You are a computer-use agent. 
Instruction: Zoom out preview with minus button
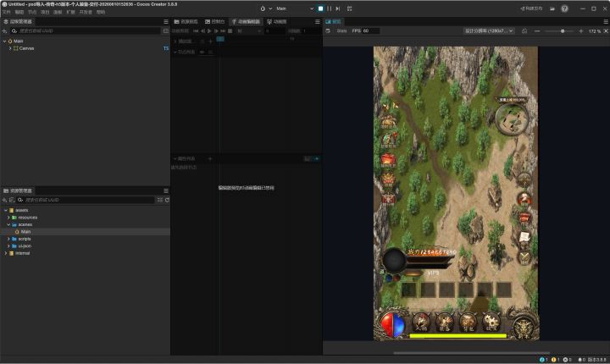click(537, 30)
